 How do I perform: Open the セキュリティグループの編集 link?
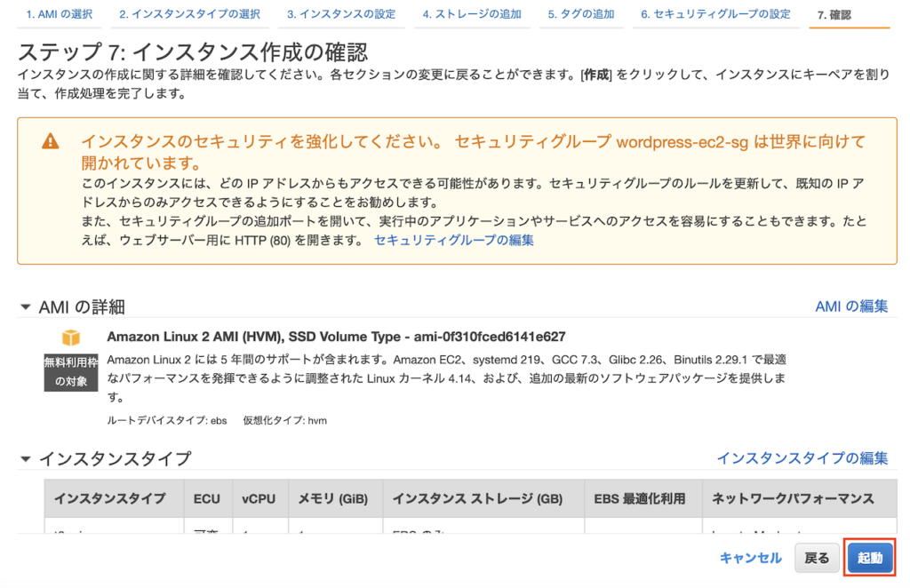[454, 240]
